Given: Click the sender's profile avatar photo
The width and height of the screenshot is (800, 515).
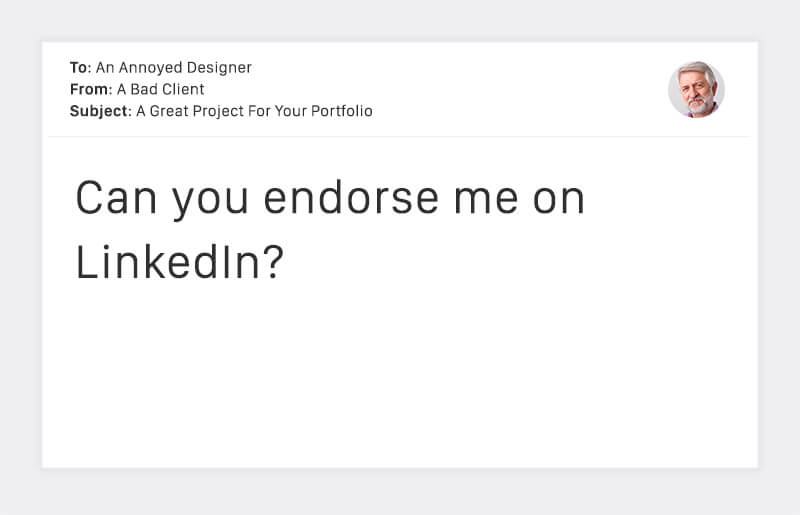Looking at the screenshot, I should [x=696, y=90].
